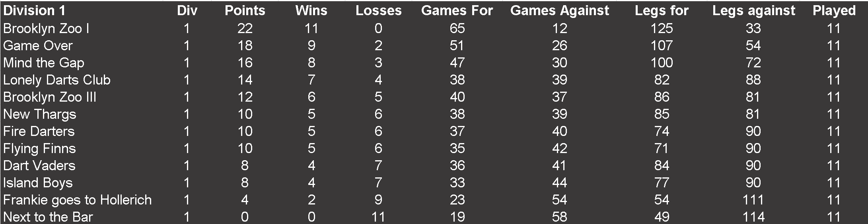Click the Brooklyn Zoo III team name
The image size is (868, 224).
(x=50, y=97)
